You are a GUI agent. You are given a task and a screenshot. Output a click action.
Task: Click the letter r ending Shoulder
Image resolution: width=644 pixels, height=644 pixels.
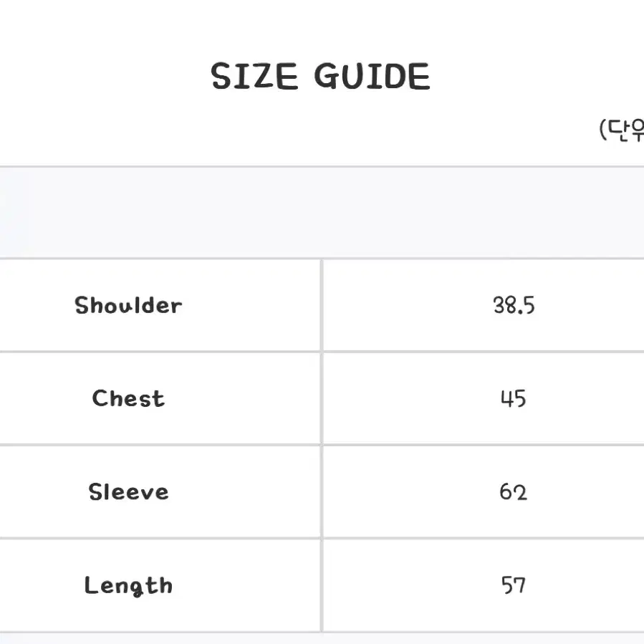click(x=178, y=307)
